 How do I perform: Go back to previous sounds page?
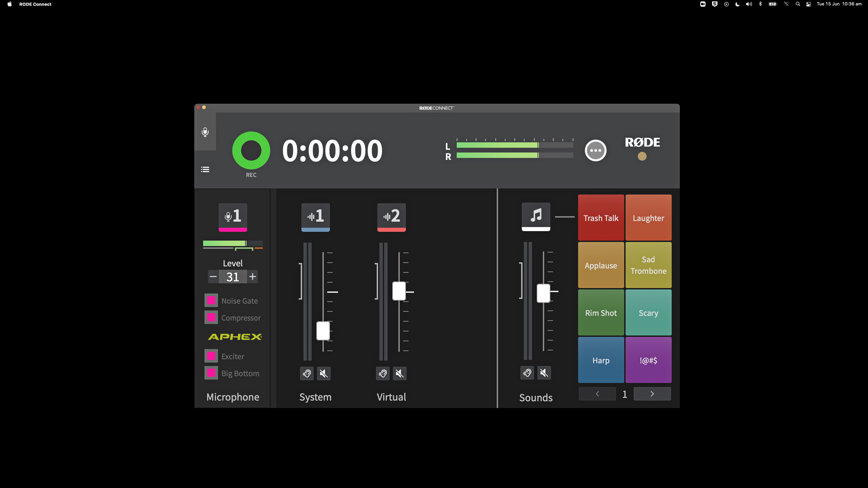[x=597, y=393]
